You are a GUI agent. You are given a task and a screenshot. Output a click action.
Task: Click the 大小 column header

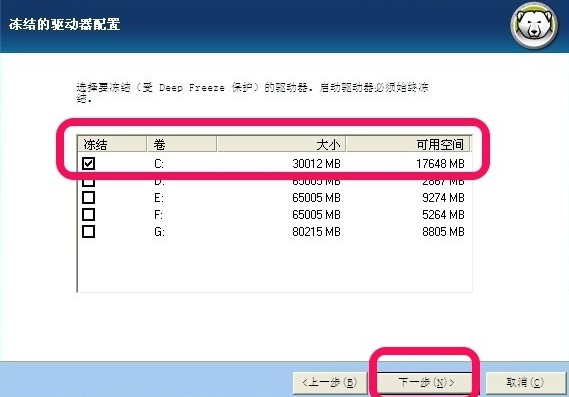click(x=281, y=144)
